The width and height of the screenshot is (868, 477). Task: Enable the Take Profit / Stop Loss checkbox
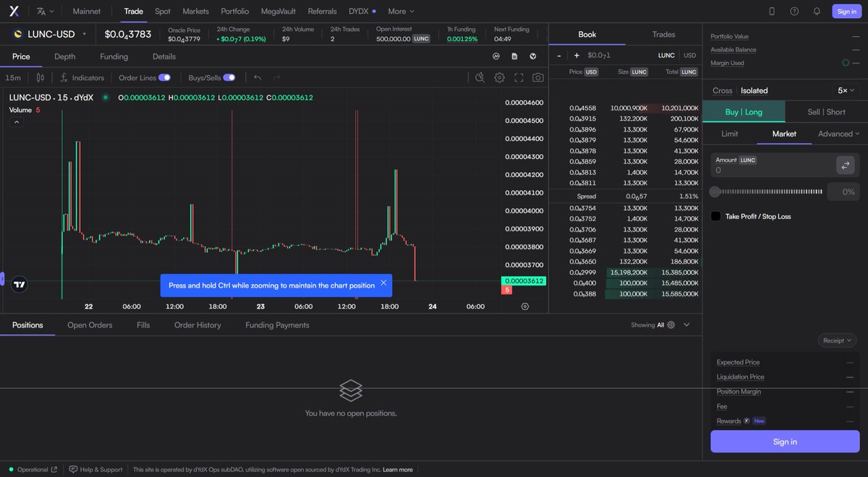click(716, 216)
